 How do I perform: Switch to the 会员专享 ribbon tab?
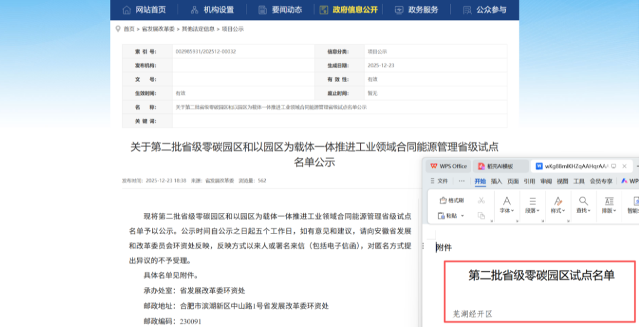pyautogui.click(x=601, y=182)
